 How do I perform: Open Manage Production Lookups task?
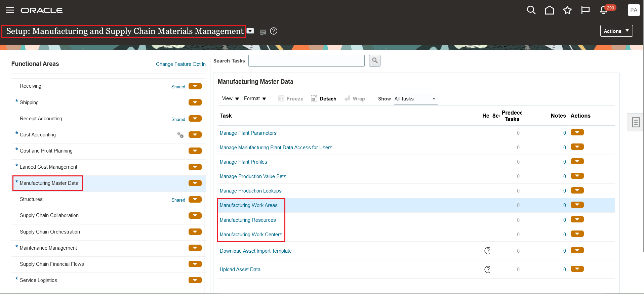point(251,191)
